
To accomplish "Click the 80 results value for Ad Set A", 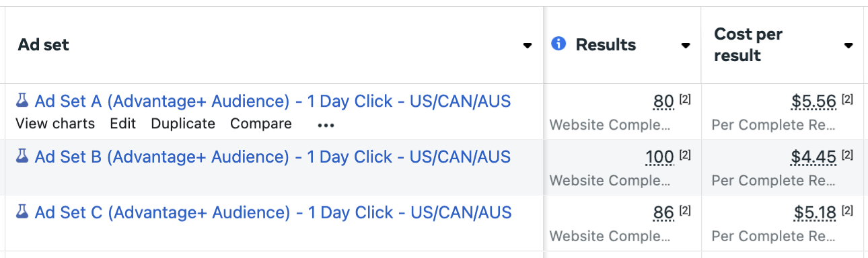I will click(663, 102).
